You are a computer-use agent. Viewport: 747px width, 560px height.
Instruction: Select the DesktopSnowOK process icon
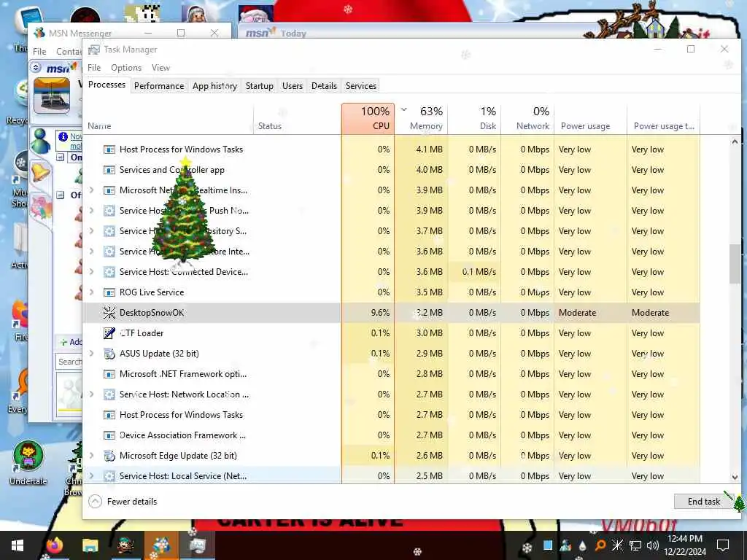click(109, 313)
